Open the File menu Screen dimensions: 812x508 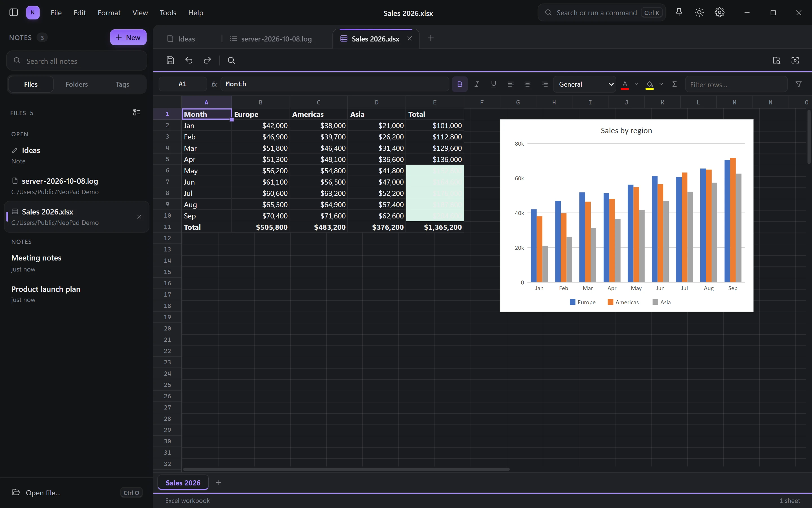click(56, 12)
